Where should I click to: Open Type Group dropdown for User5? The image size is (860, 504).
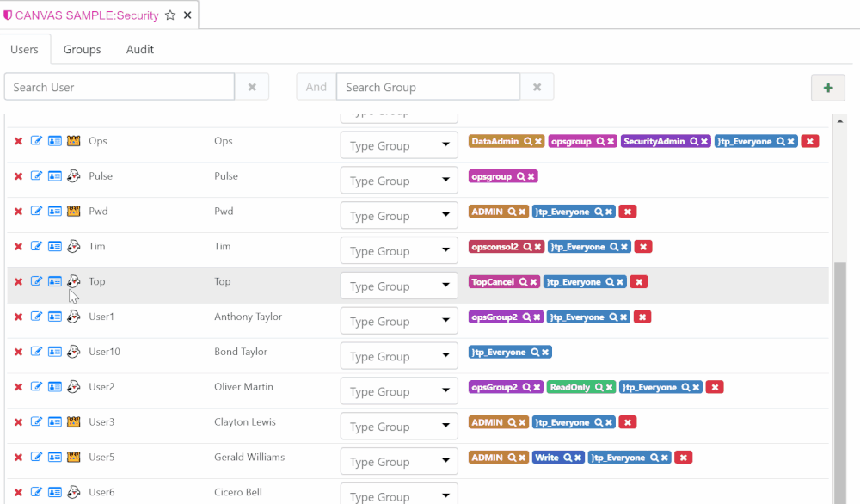click(x=445, y=462)
